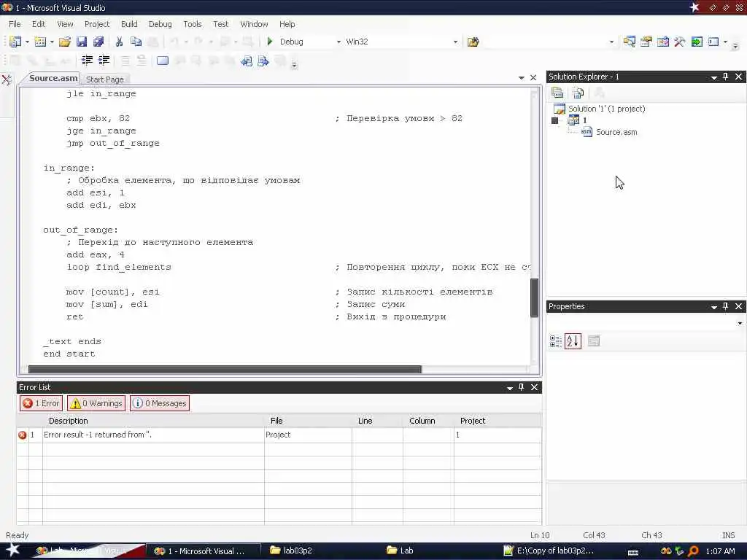Open the Tools menu
Screen dimensions: 747x560
tap(193, 24)
